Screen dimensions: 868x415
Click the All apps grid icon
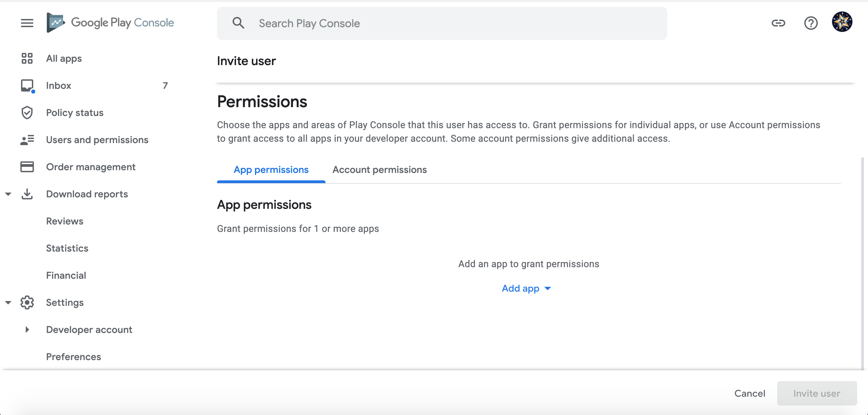click(x=27, y=58)
